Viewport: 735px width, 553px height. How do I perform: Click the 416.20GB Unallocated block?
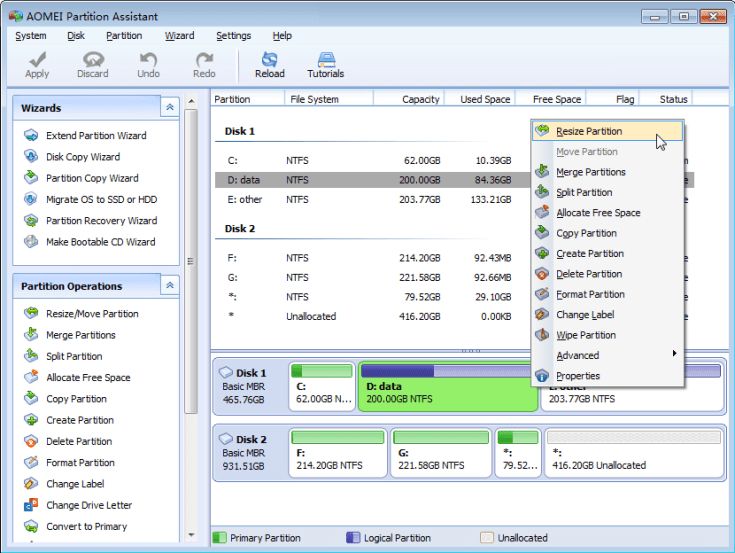pos(634,453)
